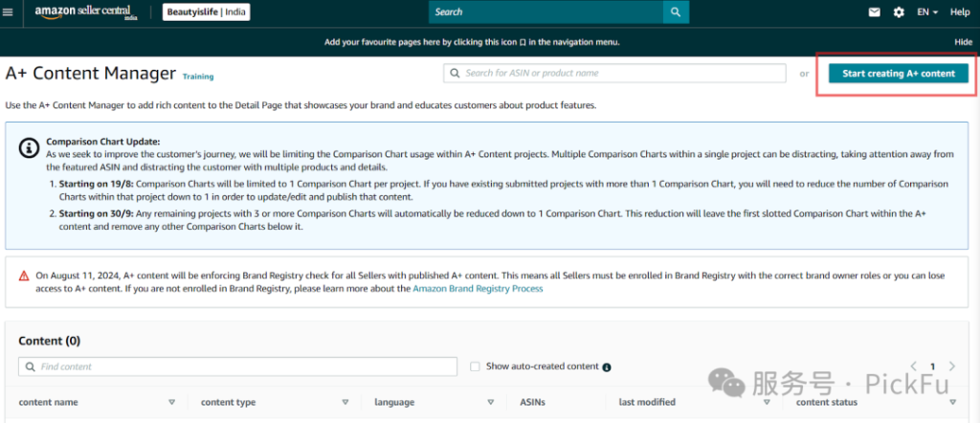Click the search magnifier button
980x423 pixels.
pos(676,12)
